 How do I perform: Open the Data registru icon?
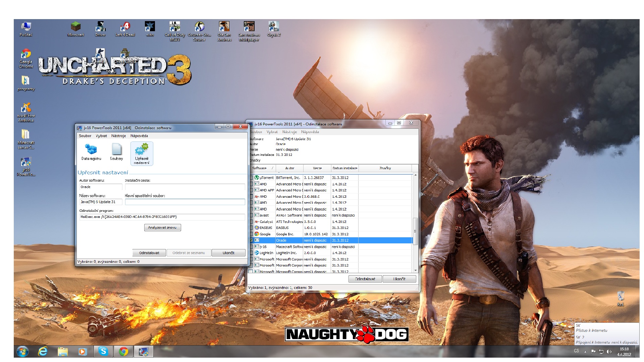pos(91,150)
